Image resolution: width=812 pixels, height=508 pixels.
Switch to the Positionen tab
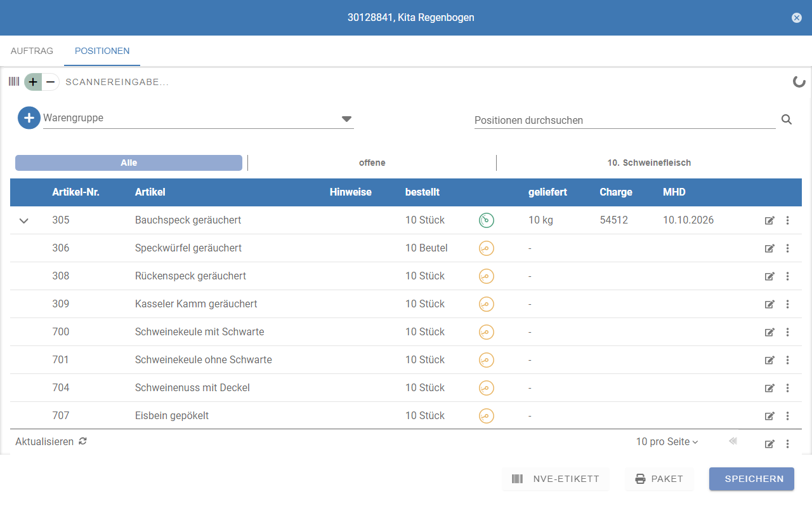click(x=102, y=51)
